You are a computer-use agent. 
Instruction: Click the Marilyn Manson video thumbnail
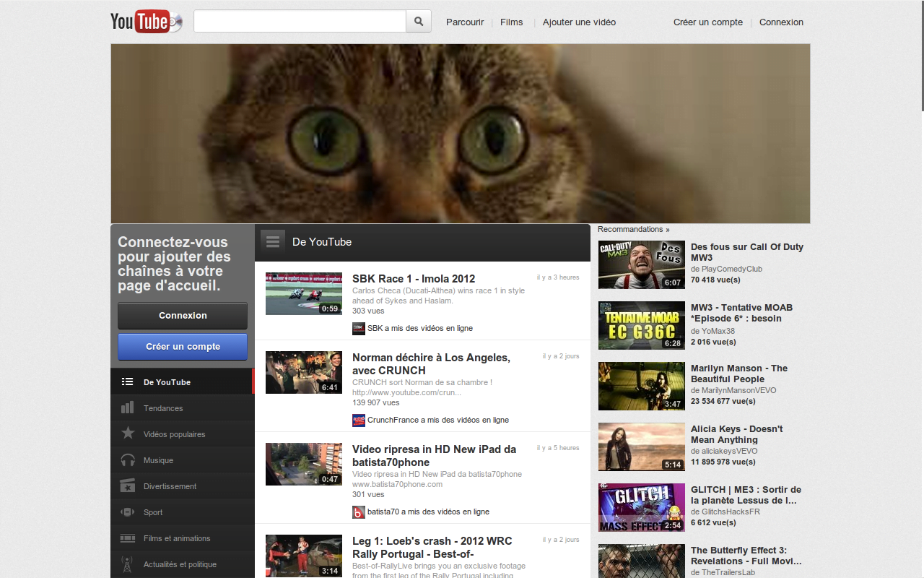click(x=642, y=386)
